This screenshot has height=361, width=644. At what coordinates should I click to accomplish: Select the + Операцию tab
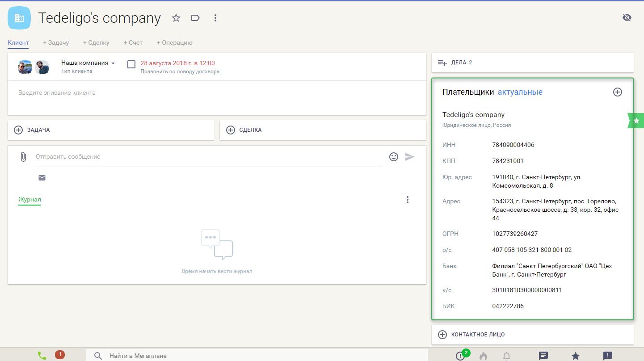(x=174, y=43)
